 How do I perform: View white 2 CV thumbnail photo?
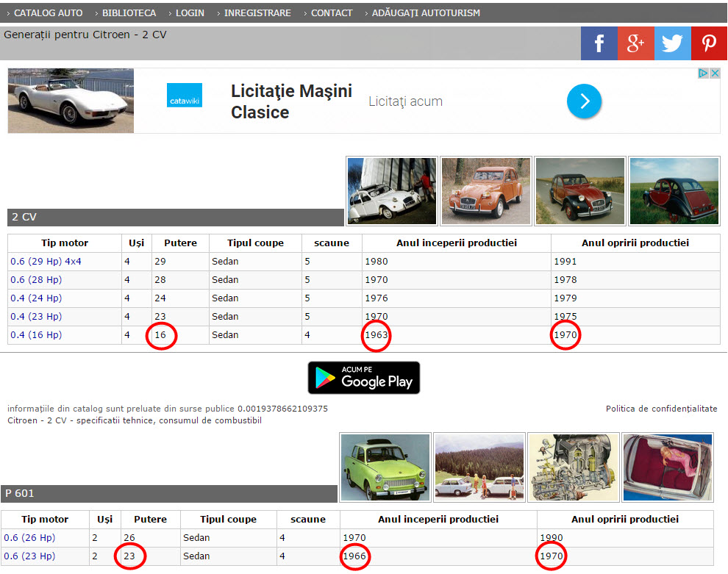click(x=392, y=191)
